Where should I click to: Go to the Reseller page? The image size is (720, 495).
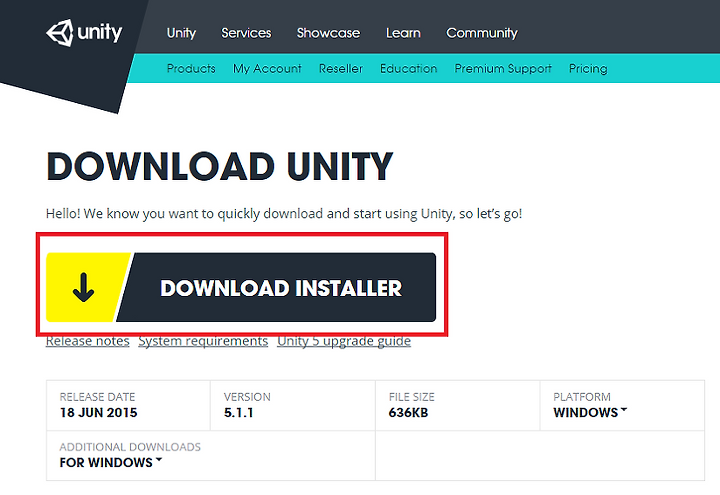coord(341,68)
